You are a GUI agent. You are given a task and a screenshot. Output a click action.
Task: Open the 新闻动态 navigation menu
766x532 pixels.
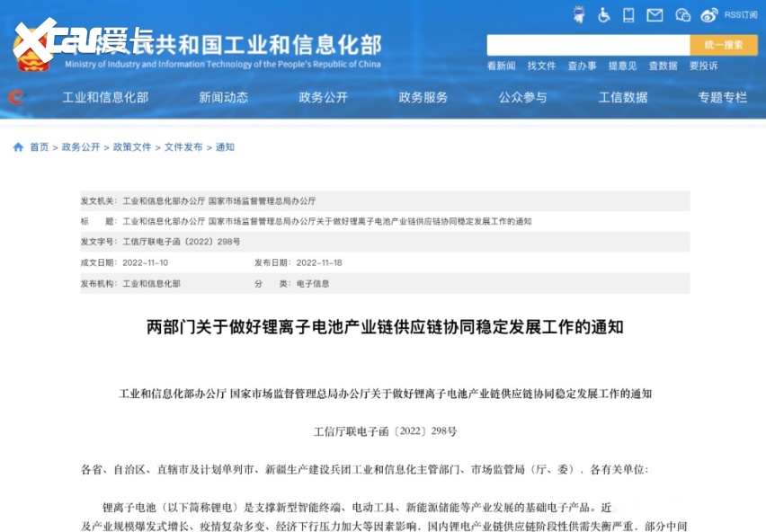point(223,97)
